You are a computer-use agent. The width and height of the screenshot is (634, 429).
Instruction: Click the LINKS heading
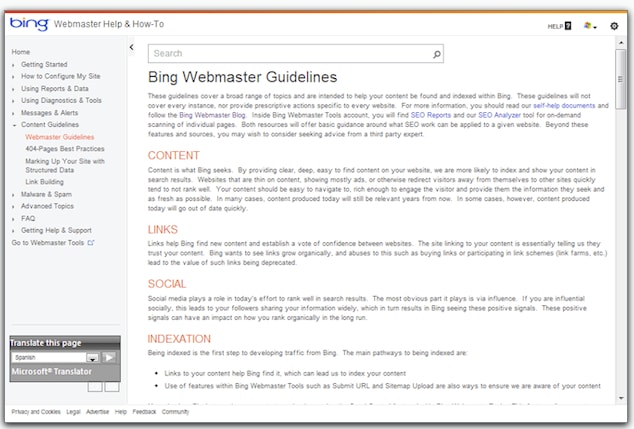coord(163,230)
